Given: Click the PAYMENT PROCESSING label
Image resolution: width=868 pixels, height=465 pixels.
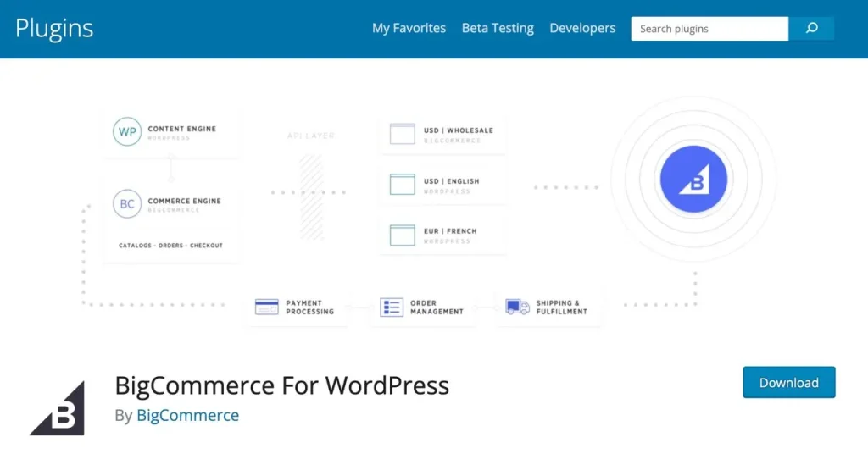Looking at the screenshot, I should click(310, 307).
